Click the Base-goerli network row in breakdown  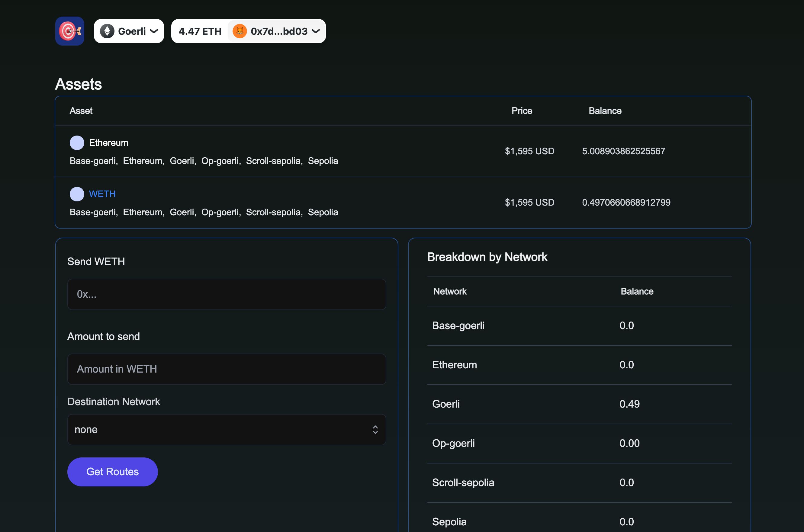click(579, 326)
